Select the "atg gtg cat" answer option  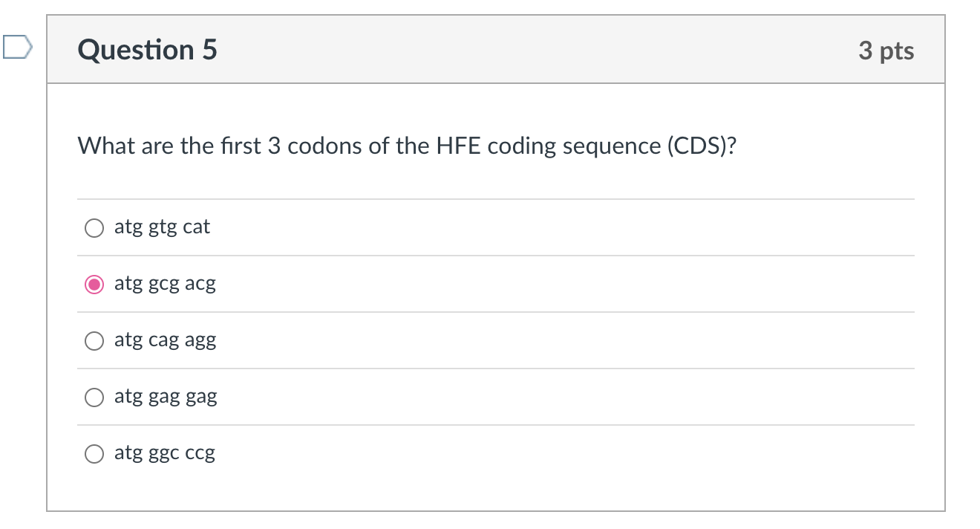tap(94, 227)
